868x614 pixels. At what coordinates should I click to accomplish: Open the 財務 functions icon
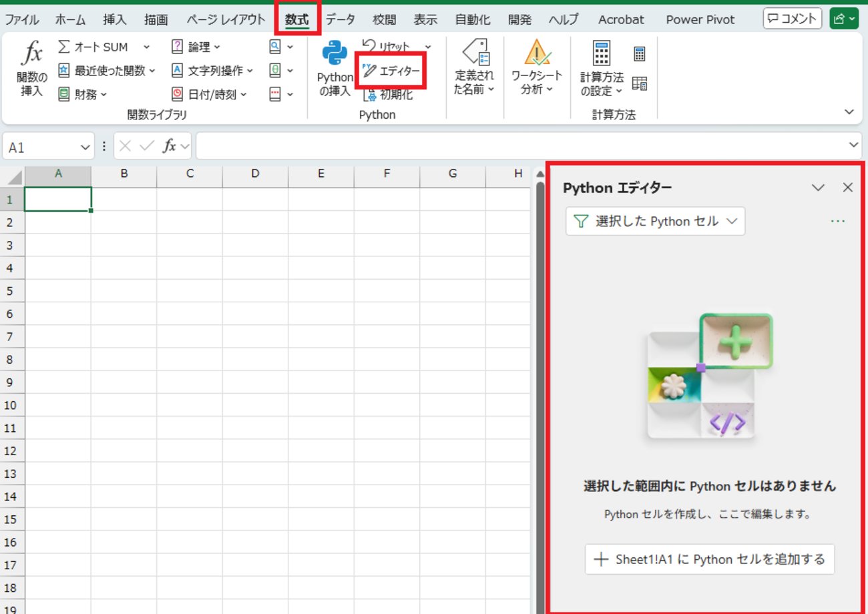tap(63, 94)
